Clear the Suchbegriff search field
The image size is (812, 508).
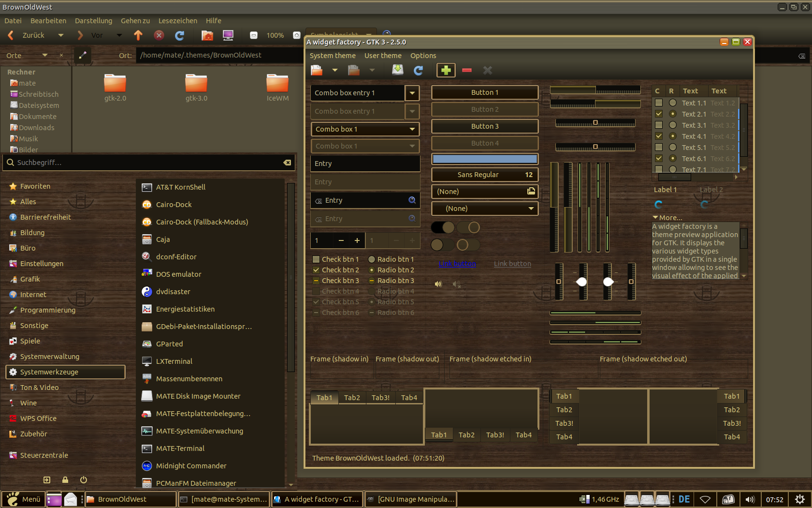click(x=287, y=163)
